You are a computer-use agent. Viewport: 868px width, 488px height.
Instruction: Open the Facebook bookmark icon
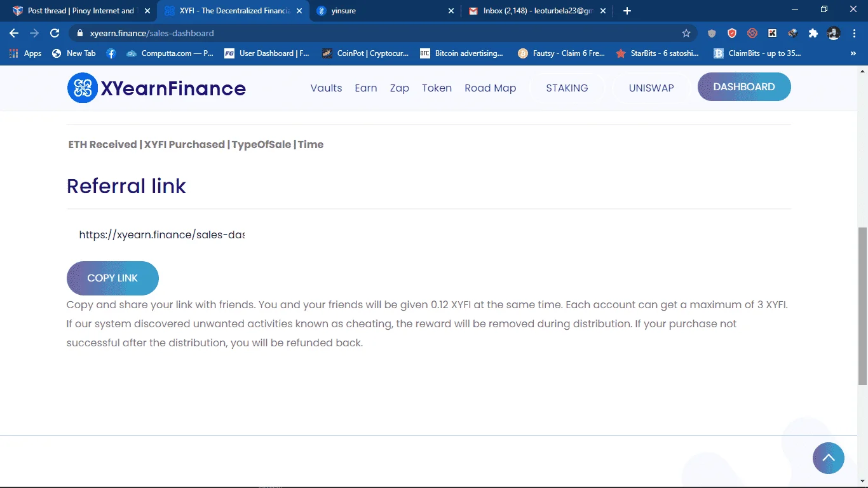tap(111, 53)
